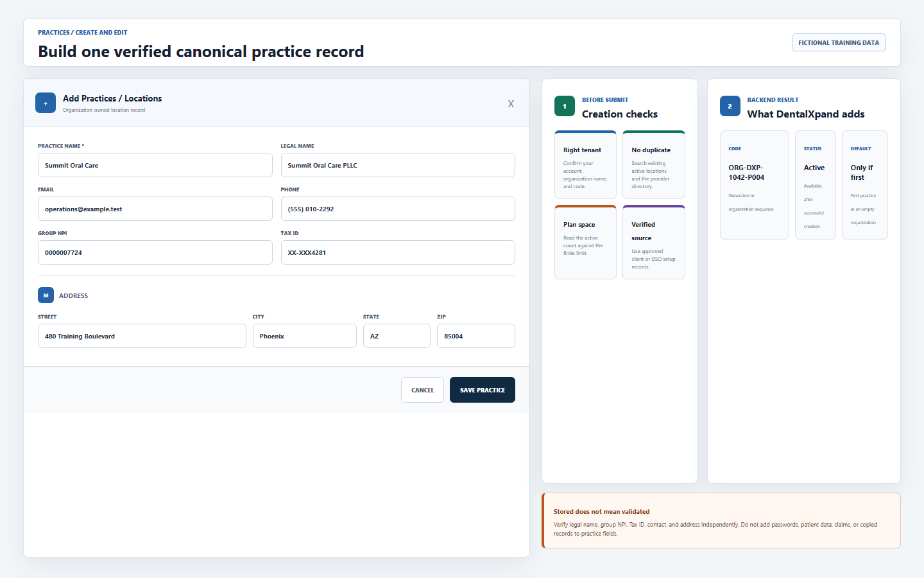
Task: Close the Add Practices / Locations dialog
Action: click(511, 103)
